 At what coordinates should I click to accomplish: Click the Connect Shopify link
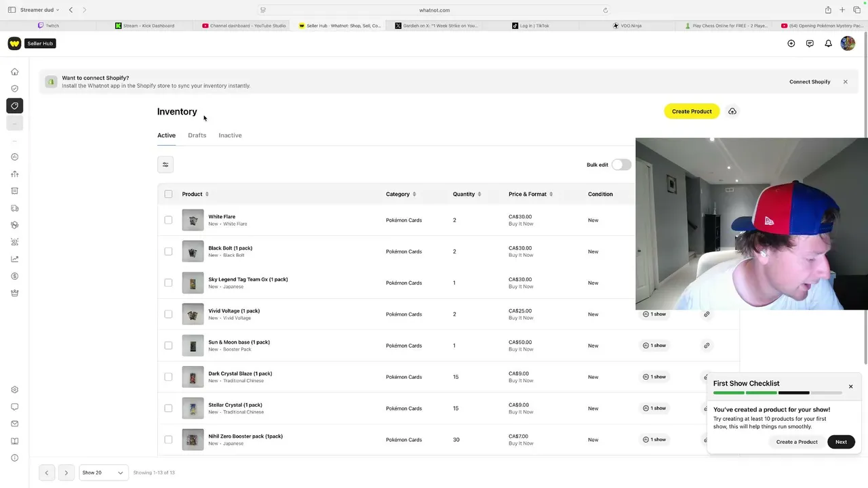810,82
